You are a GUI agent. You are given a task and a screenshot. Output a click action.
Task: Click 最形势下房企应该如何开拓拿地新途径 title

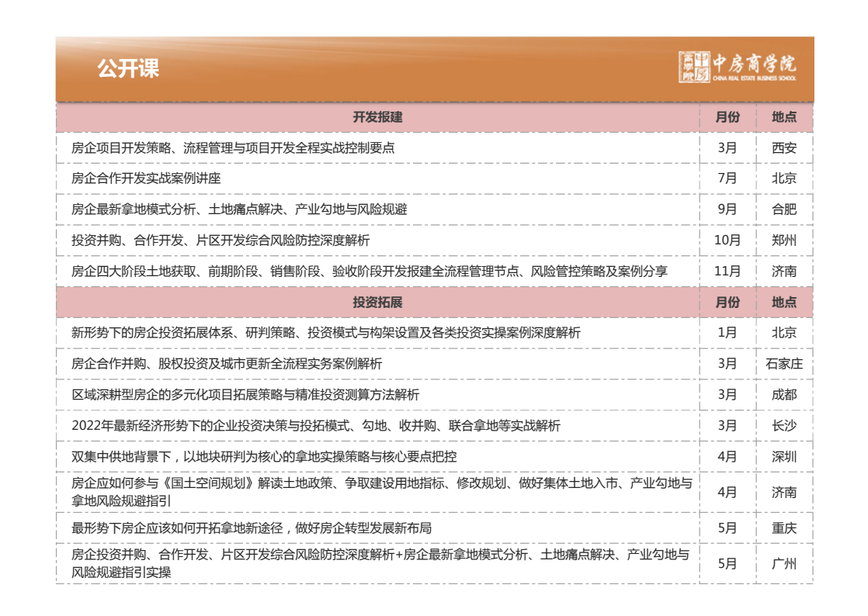coord(252,528)
